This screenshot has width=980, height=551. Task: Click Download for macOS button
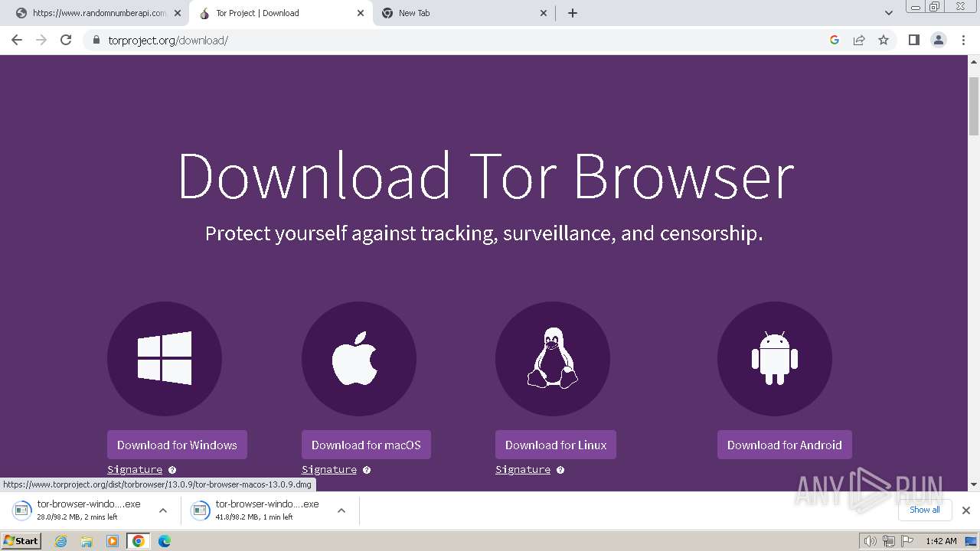366,445
